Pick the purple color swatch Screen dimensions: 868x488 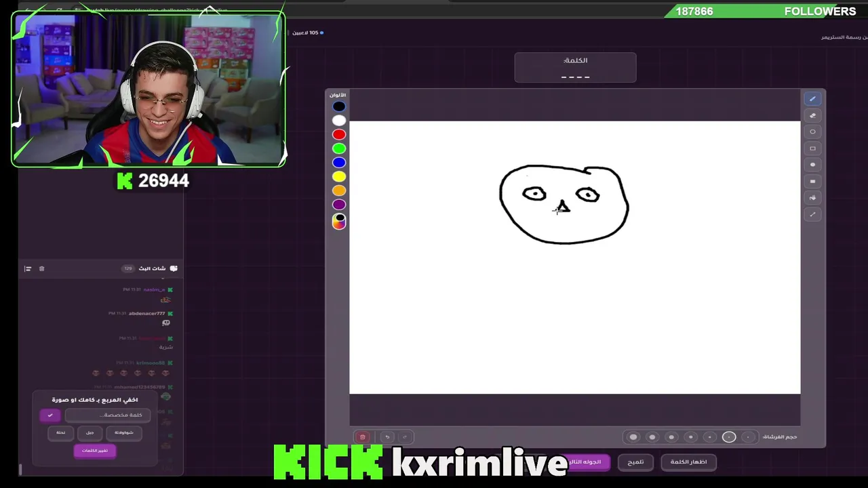coord(339,205)
